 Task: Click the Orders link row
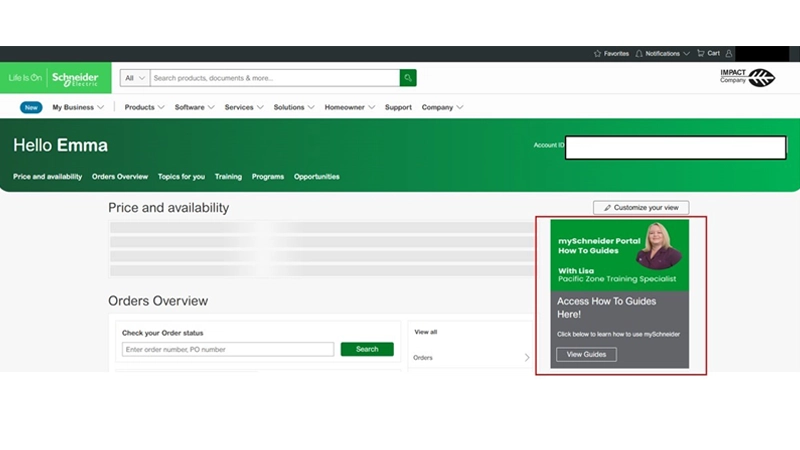coord(471,358)
